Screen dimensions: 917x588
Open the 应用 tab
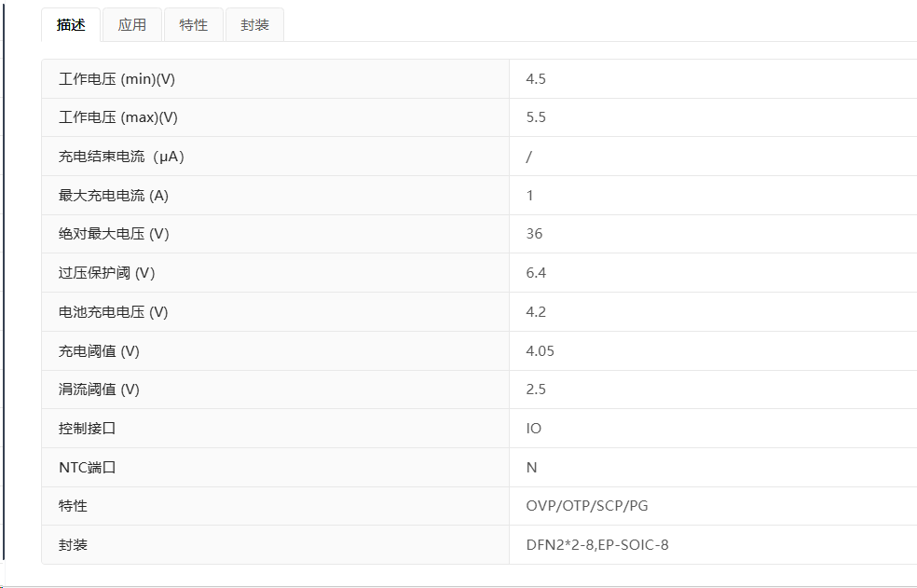(x=132, y=24)
